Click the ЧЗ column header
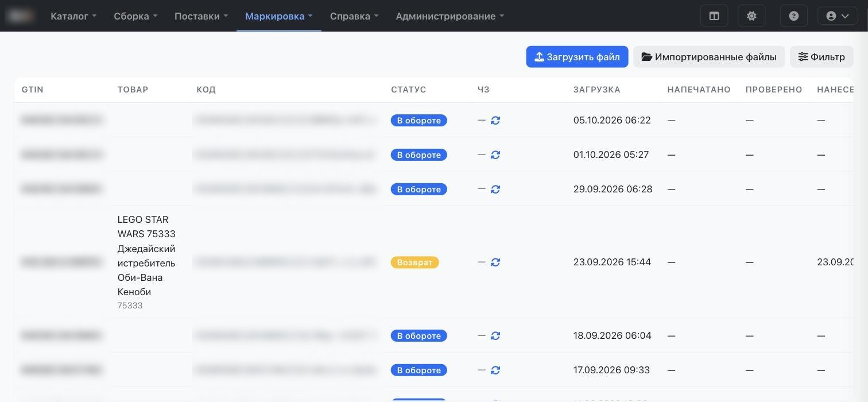868x402 pixels. tap(483, 90)
